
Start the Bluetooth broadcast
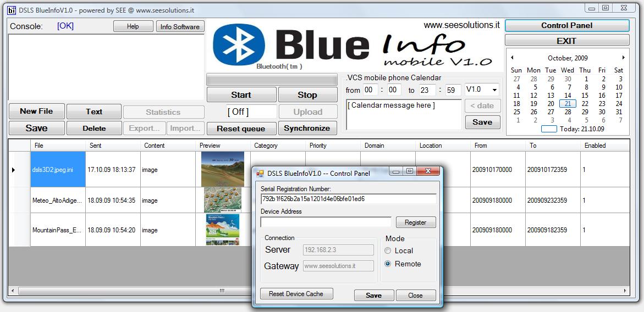click(241, 94)
